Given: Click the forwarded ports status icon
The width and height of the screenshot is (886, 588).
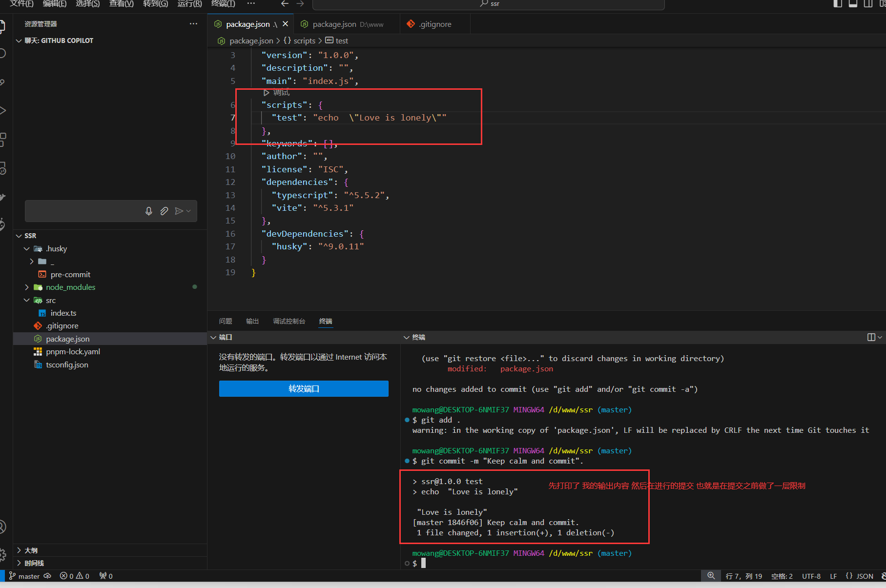Looking at the screenshot, I should coord(106,576).
